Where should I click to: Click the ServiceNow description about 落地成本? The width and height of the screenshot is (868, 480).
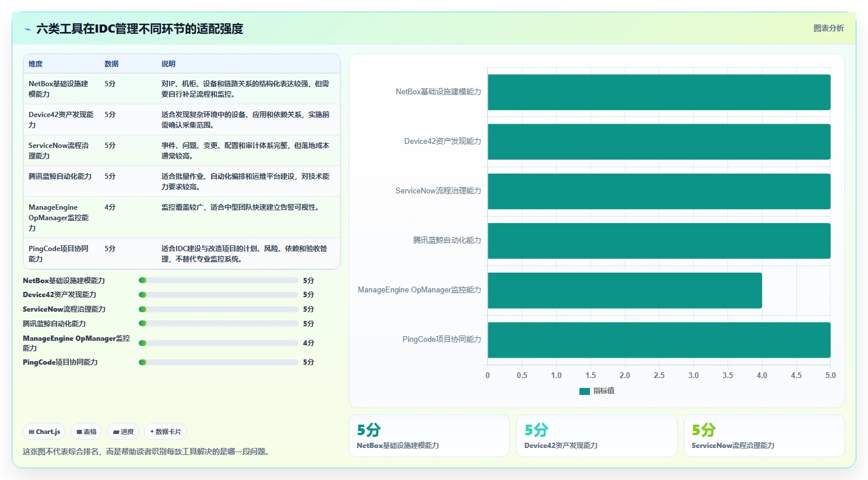point(245,150)
